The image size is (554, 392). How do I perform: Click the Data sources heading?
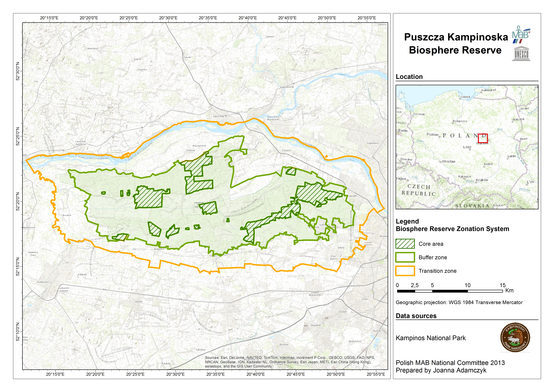point(416,316)
